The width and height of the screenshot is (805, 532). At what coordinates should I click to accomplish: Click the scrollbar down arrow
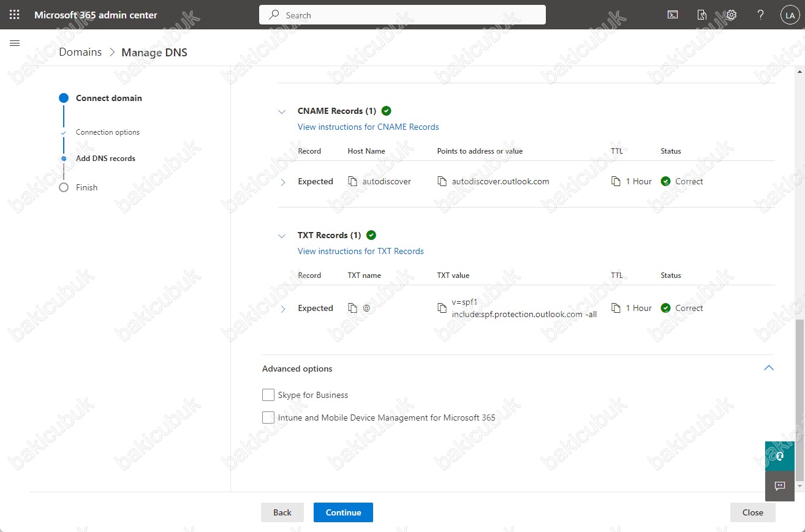[799, 487]
